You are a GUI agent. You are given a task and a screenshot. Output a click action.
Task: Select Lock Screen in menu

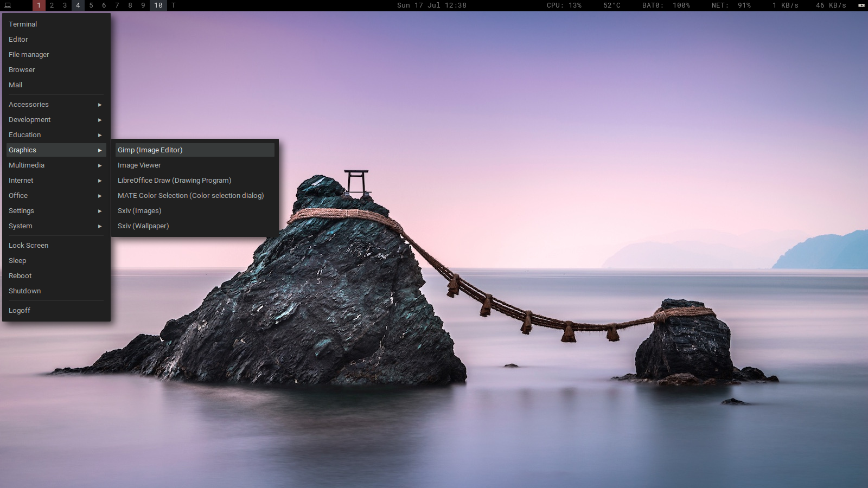[x=56, y=246]
